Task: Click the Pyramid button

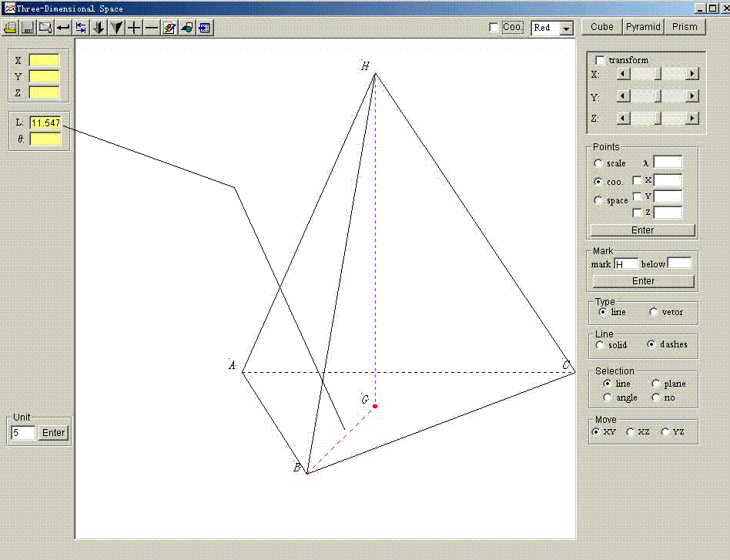Action: (643, 27)
